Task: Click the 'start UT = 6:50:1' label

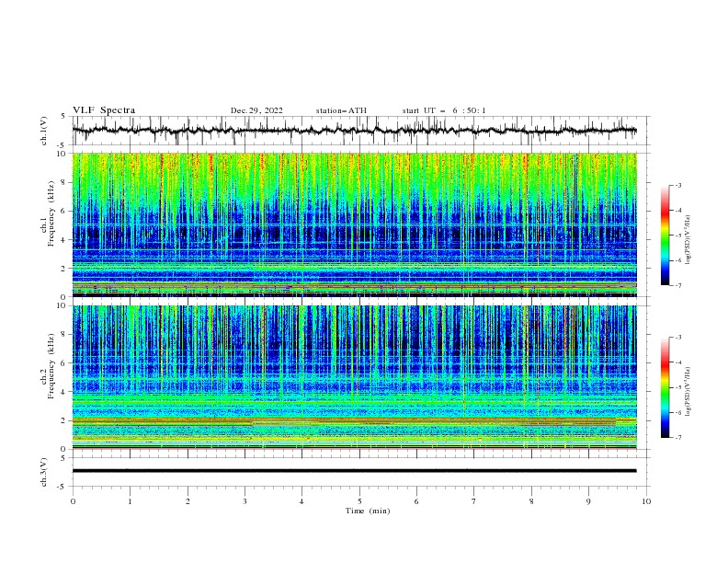Action: point(444,110)
